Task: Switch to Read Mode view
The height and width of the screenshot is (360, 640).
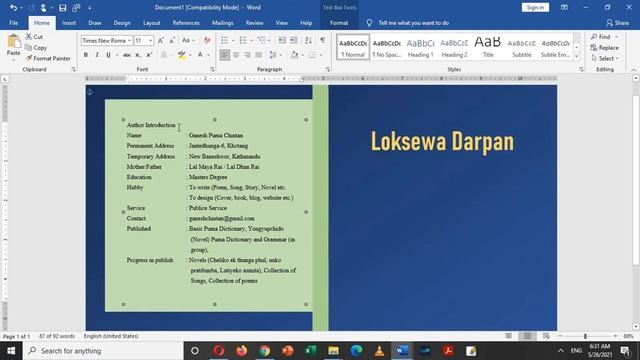Action: pyautogui.click(x=508, y=336)
